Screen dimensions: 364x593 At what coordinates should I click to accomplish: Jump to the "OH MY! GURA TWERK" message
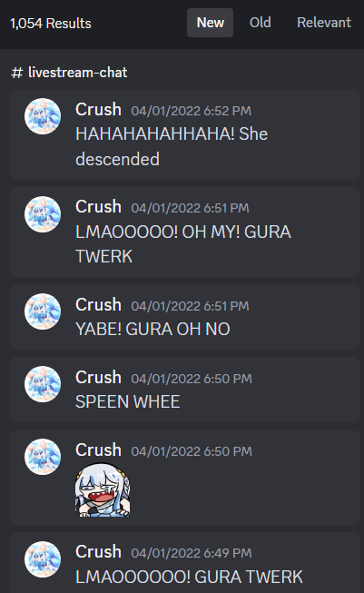(185, 232)
